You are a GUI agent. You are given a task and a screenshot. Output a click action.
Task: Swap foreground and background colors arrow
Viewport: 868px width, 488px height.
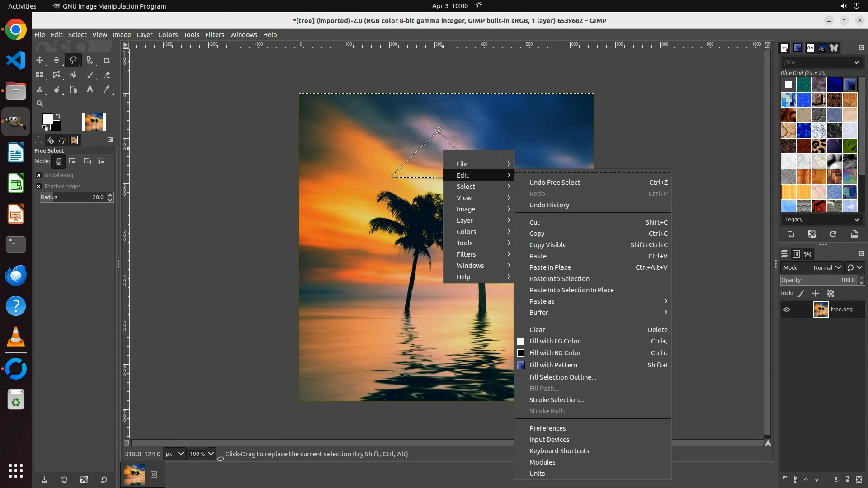pyautogui.click(x=58, y=116)
